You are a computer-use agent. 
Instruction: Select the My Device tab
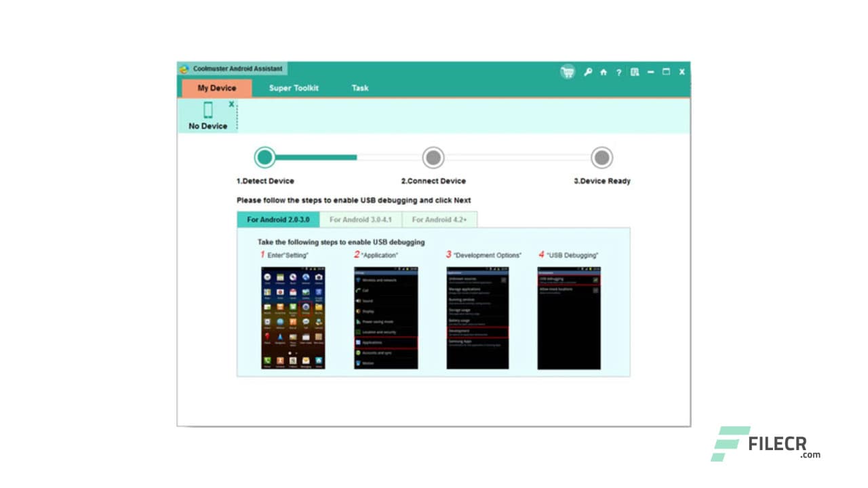point(216,88)
